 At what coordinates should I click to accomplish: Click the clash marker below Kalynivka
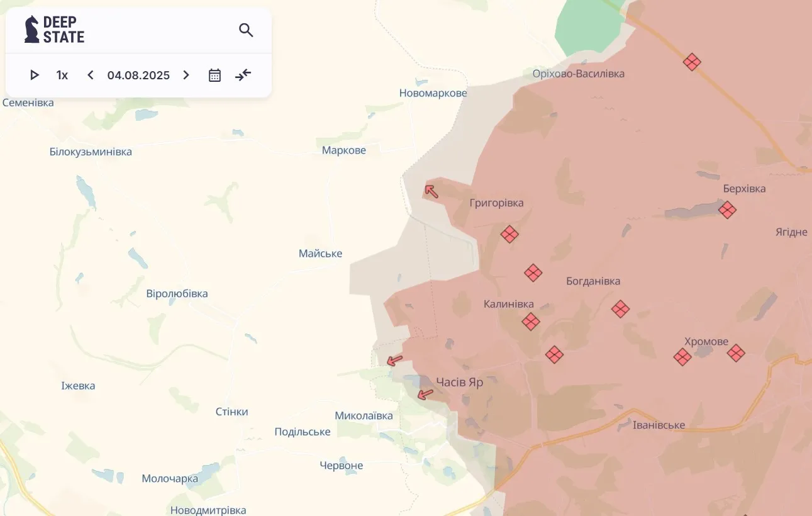click(531, 322)
